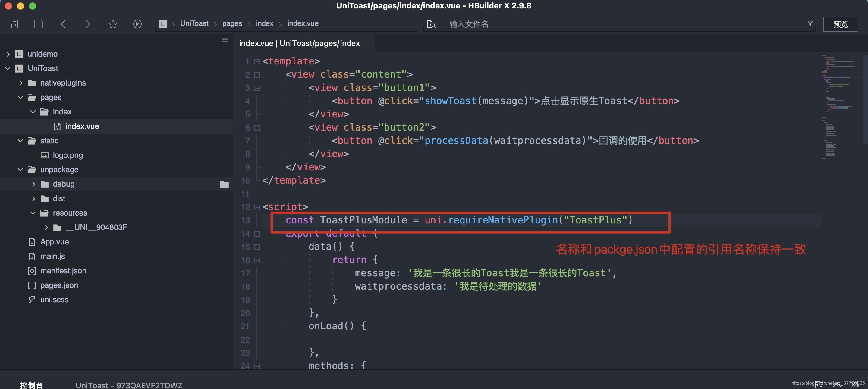Click pages in the breadcrumb
Screen dimensions: 868x389
click(232, 23)
